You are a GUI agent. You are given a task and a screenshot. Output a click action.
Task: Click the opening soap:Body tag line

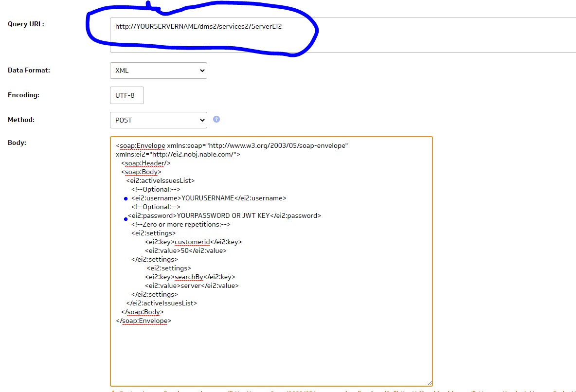click(141, 172)
